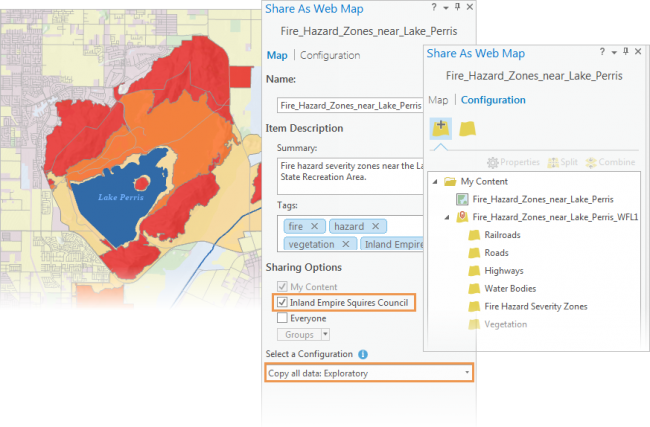The image size is (650, 427).
Task: Click the Summary text box
Action: pos(350,176)
